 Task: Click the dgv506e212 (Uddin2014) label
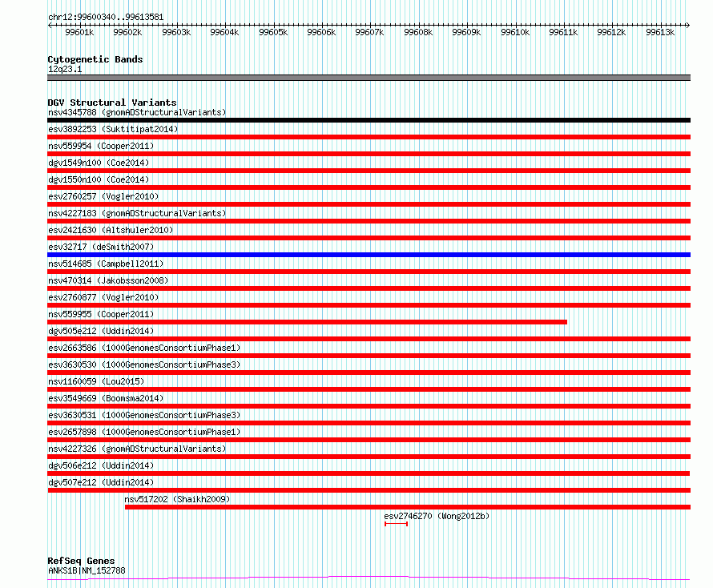(101, 465)
